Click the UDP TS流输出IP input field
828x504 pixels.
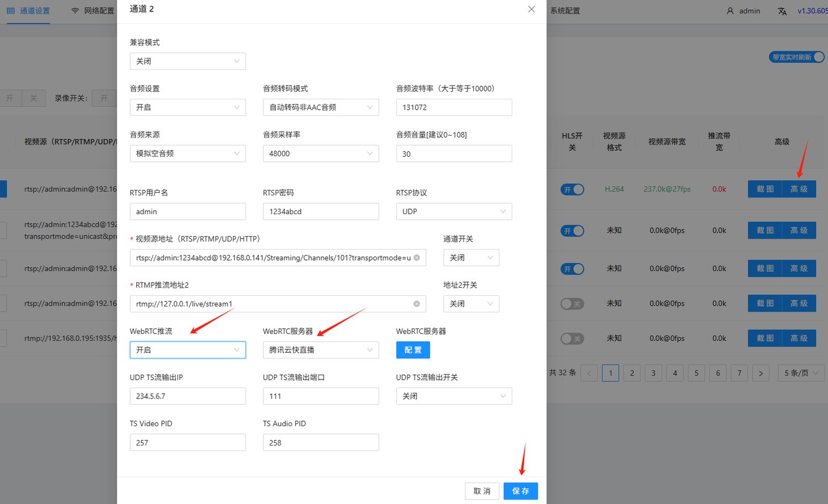188,396
